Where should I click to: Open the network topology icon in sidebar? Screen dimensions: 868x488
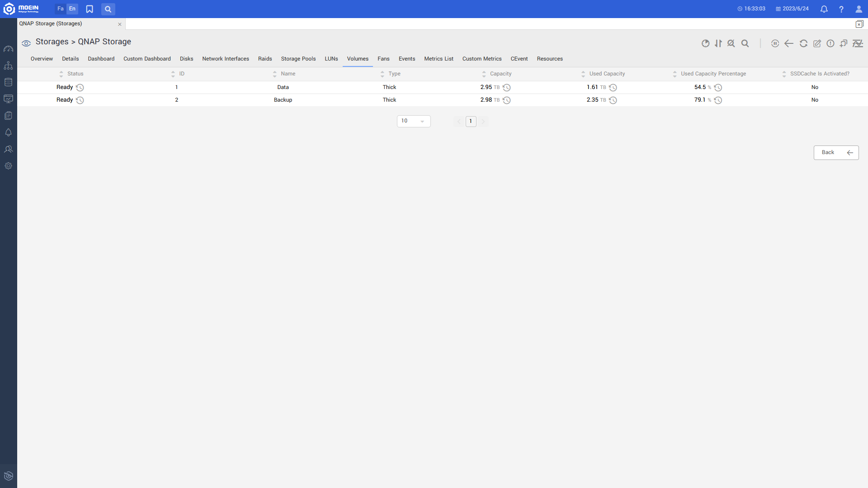tap(8, 66)
